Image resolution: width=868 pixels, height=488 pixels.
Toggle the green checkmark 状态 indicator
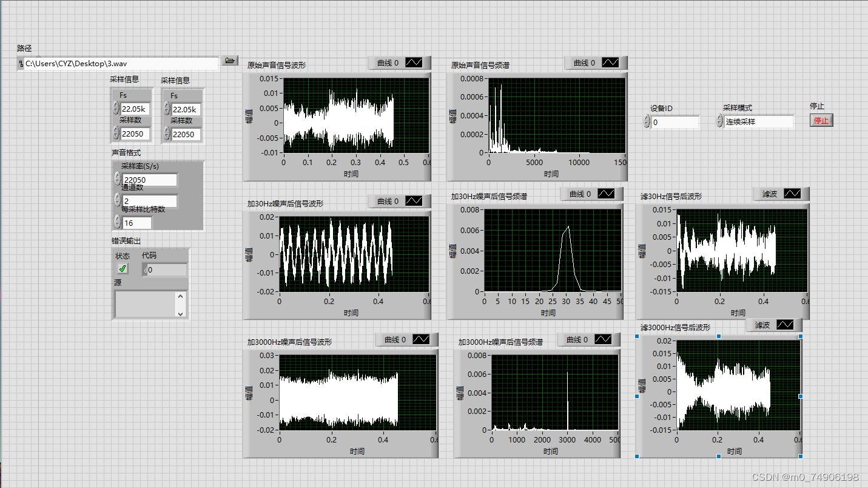tap(123, 268)
